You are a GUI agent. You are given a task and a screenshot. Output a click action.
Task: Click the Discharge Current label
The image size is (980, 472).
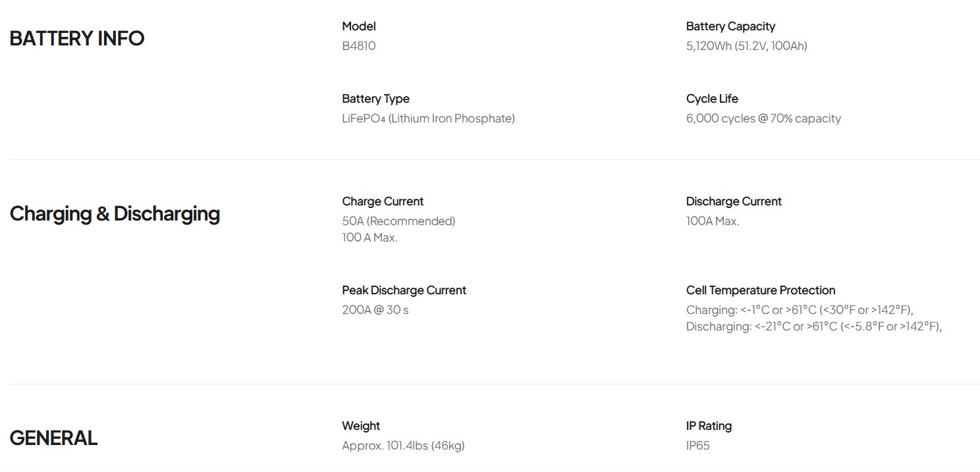tap(733, 201)
